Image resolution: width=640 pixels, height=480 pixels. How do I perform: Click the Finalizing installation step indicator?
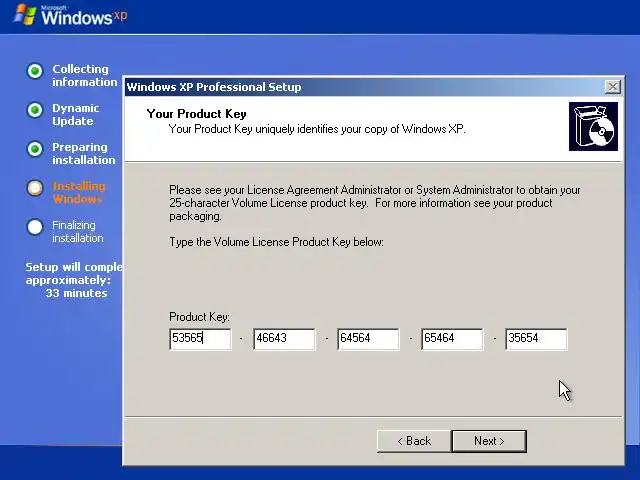coord(35,227)
